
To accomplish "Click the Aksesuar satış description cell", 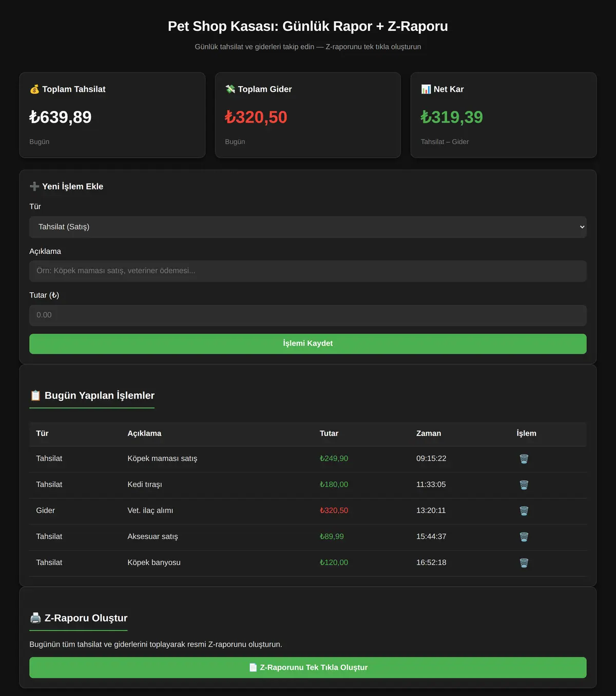I will click(x=153, y=536).
